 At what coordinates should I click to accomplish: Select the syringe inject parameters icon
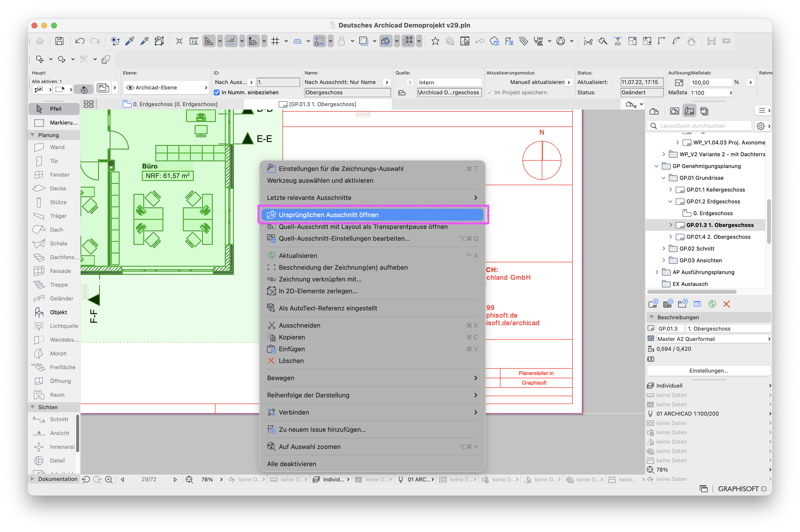pyautogui.click(x=144, y=42)
